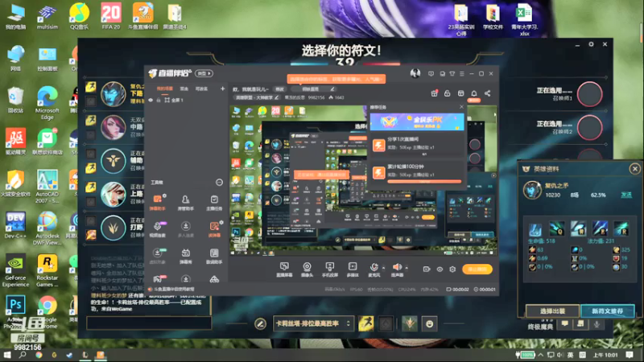Open the FIFA 20 desktop shortcut
Image resolution: width=644 pixels, height=362 pixels.
click(111, 17)
